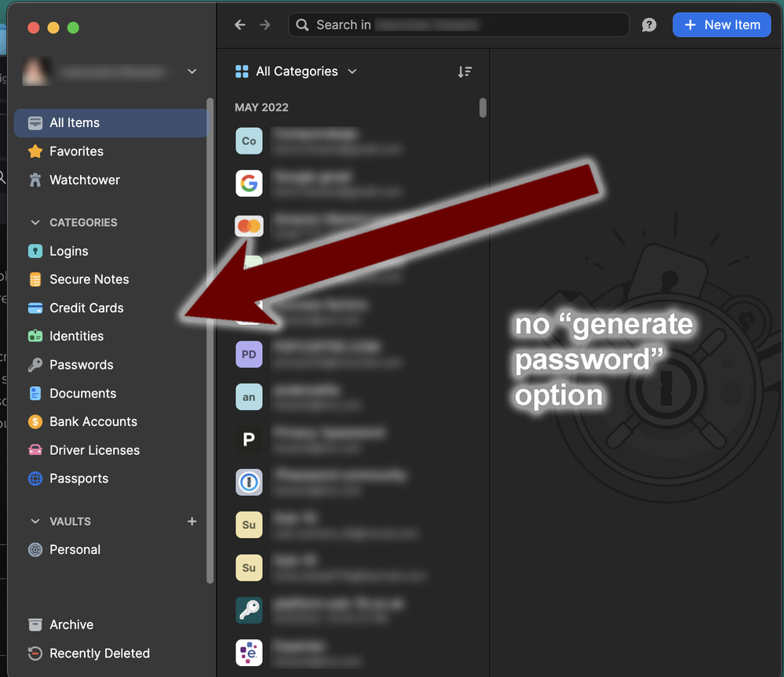Open the Recently Deleted section
The width and height of the screenshot is (784, 677).
coord(99,653)
